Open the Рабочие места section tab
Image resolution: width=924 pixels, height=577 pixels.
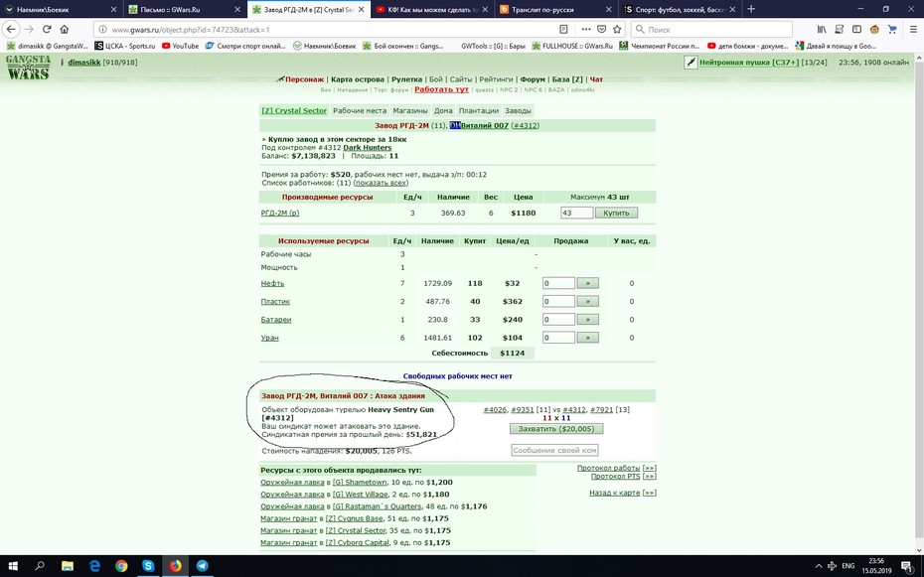point(360,110)
